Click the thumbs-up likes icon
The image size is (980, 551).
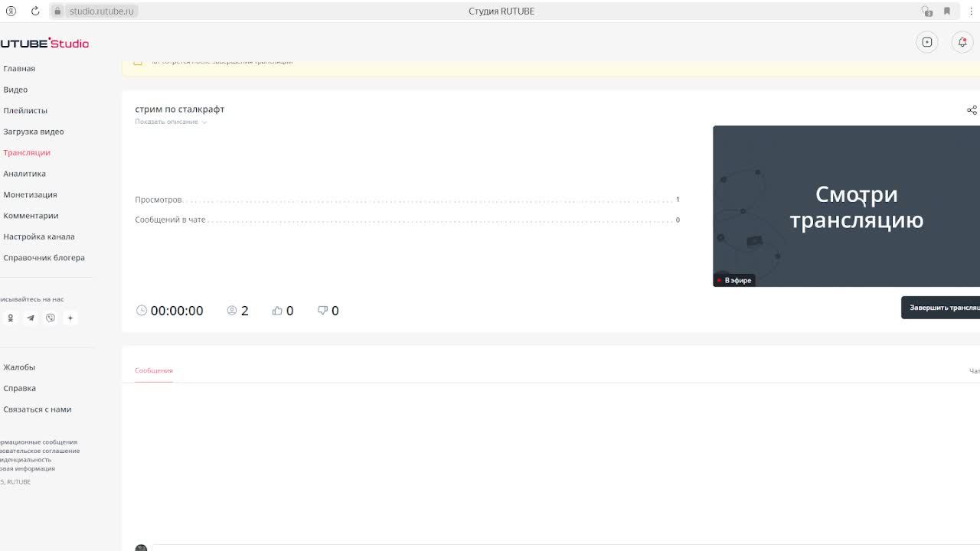[x=277, y=311]
